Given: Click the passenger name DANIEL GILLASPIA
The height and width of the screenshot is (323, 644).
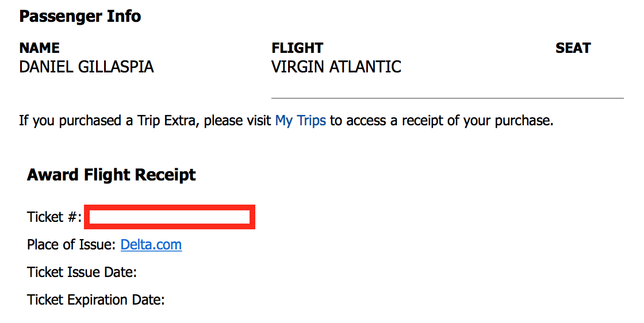Looking at the screenshot, I should click(x=86, y=67).
